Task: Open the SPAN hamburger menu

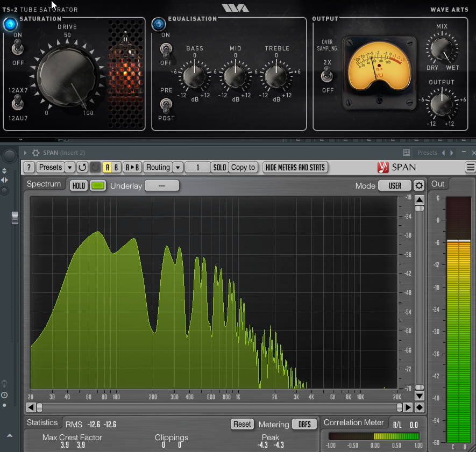Action: pyautogui.click(x=470, y=168)
